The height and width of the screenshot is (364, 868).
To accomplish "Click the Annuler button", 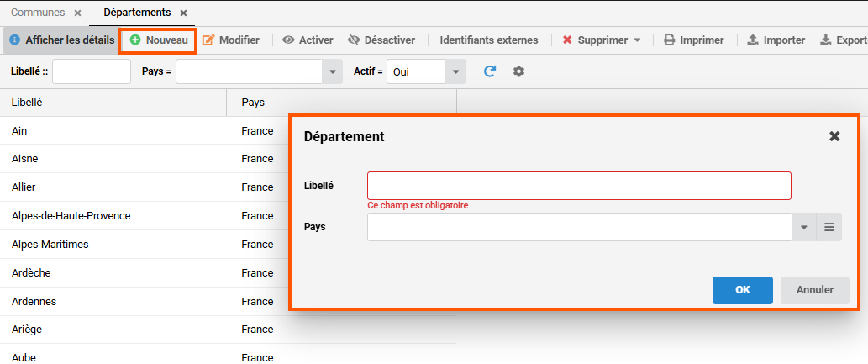I will coord(814,290).
